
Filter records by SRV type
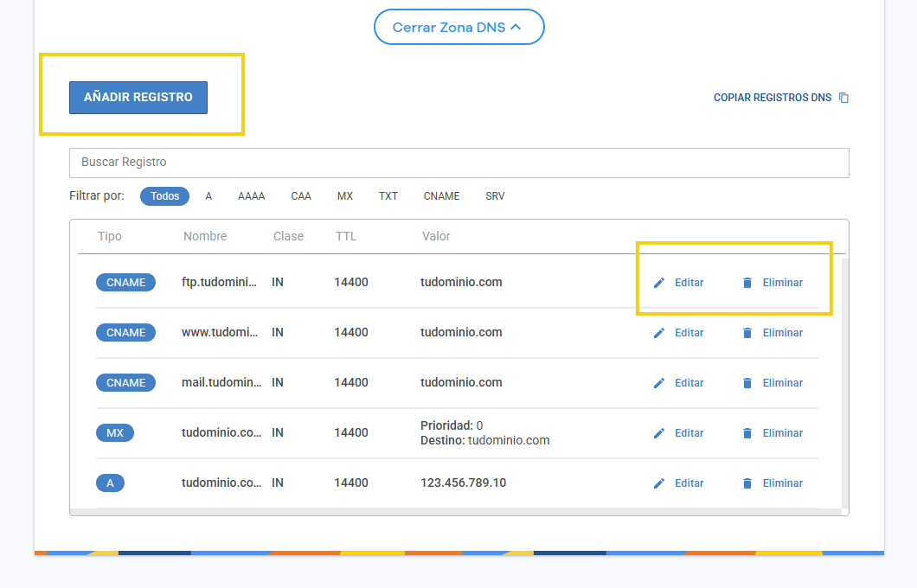coord(495,196)
